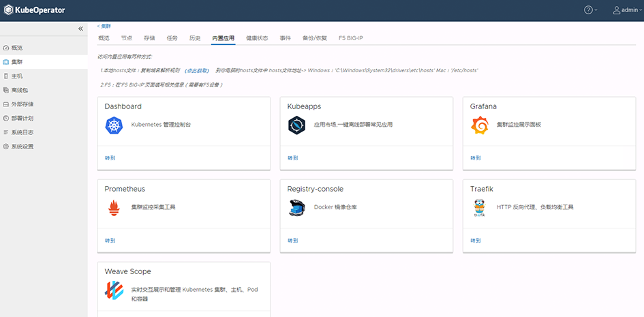Select the 内置应用 tab
644x317 pixels.
[224, 38]
